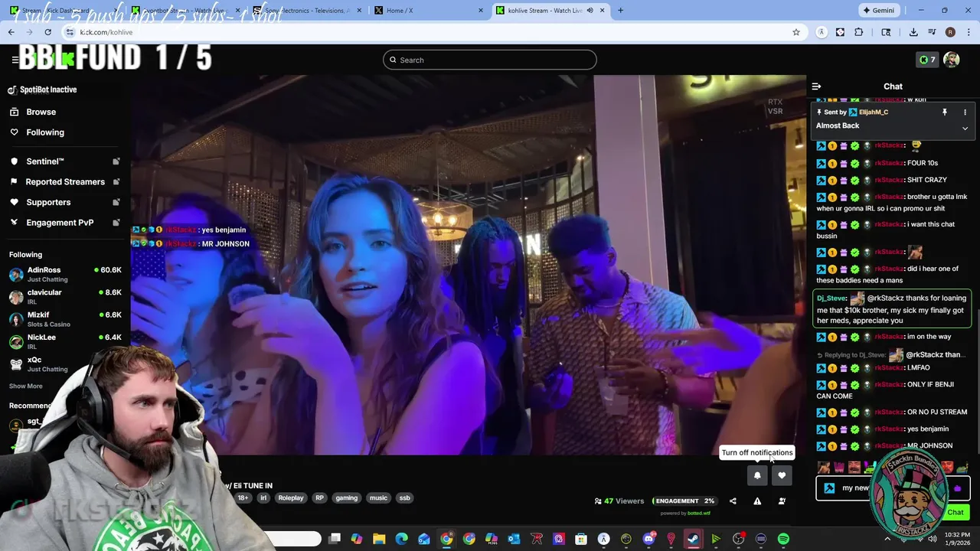980x551 pixels.
Task: Click the notification bell below the stream
Action: click(x=757, y=475)
